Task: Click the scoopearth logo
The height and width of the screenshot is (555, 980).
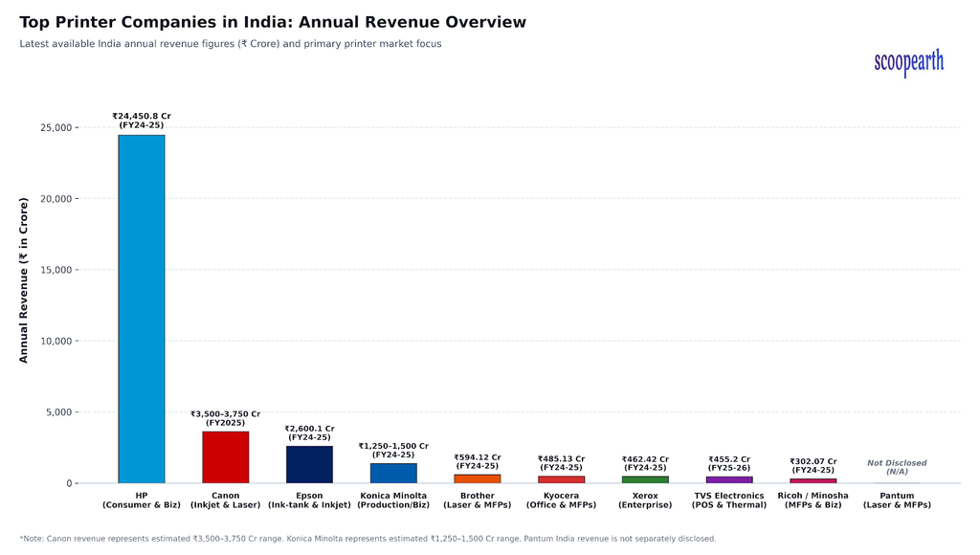Action: click(x=909, y=63)
